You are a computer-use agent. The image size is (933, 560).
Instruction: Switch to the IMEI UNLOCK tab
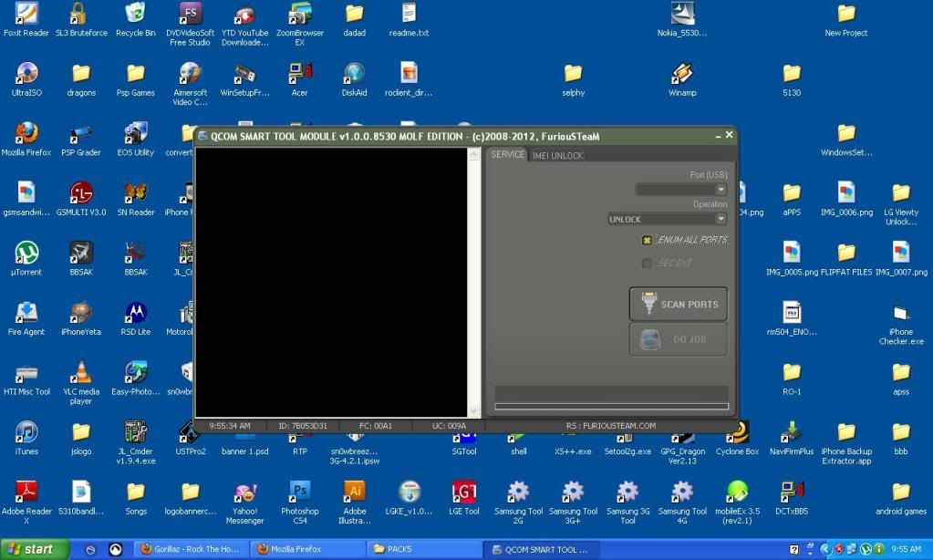[x=557, y=156]
